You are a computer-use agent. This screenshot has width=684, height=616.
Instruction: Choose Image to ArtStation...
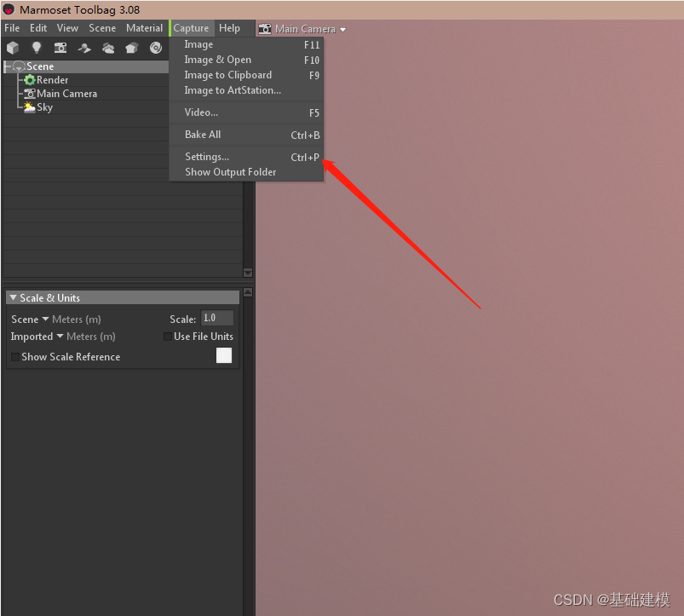[246, 90]
